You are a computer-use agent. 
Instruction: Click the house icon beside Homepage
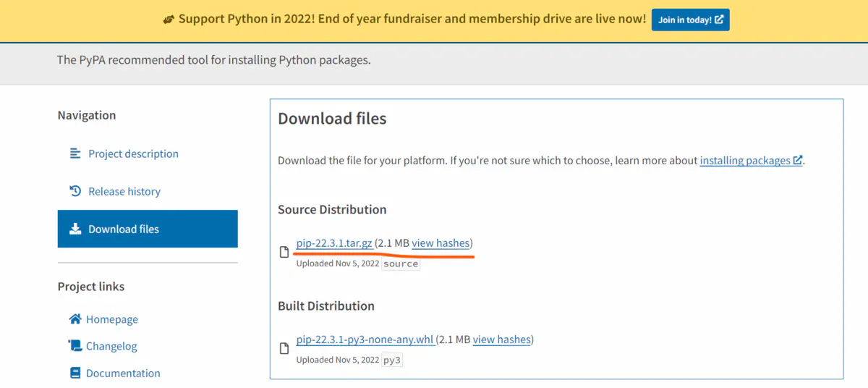click(x=75, y=319)
